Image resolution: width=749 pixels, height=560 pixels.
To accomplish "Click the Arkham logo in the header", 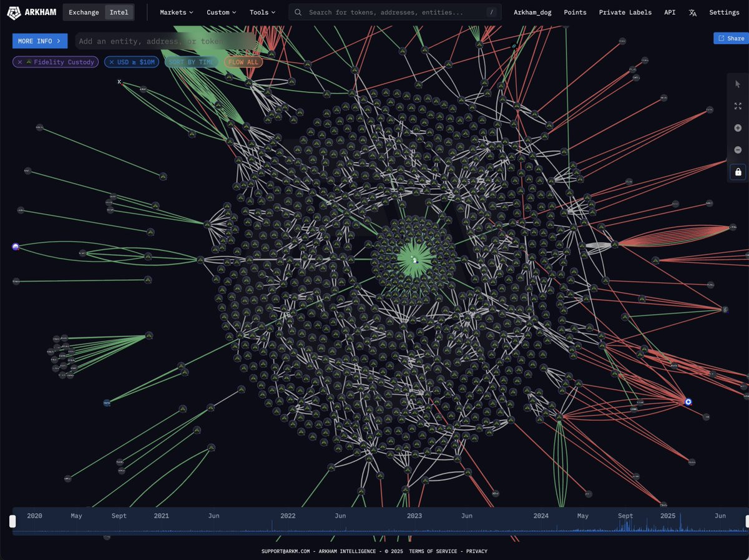I will (31, 12).
